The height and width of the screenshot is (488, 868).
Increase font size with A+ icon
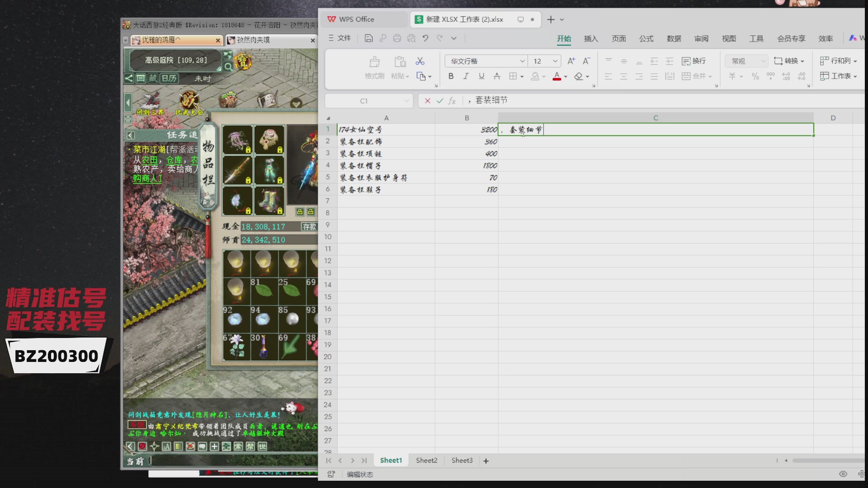point(571,61)
